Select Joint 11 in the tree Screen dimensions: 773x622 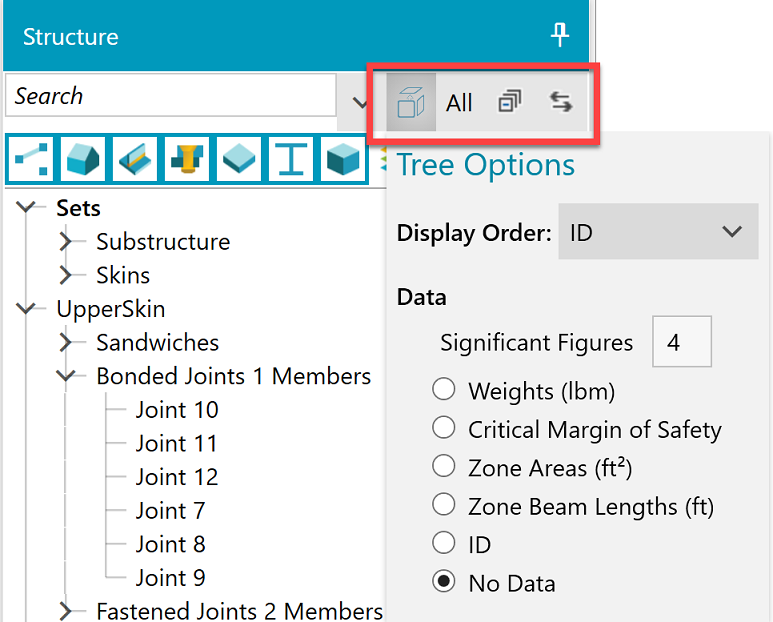tap(176, 444)
